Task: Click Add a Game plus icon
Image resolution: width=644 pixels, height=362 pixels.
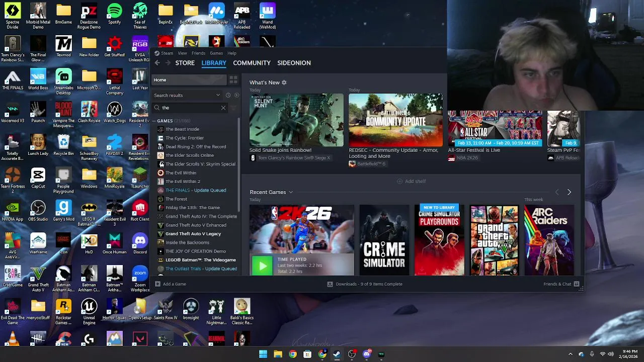Action: [157, 284]
